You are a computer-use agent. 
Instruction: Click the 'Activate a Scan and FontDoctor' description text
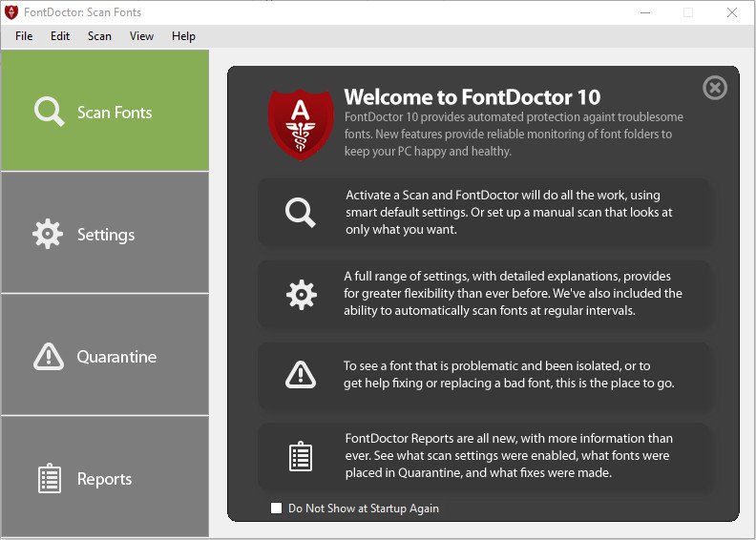[x=509, y=212]
